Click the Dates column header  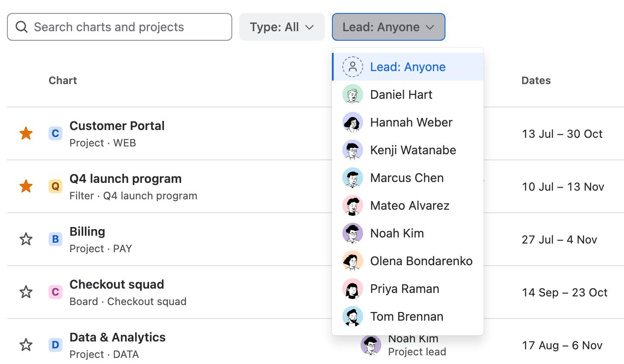click(536, 81)
